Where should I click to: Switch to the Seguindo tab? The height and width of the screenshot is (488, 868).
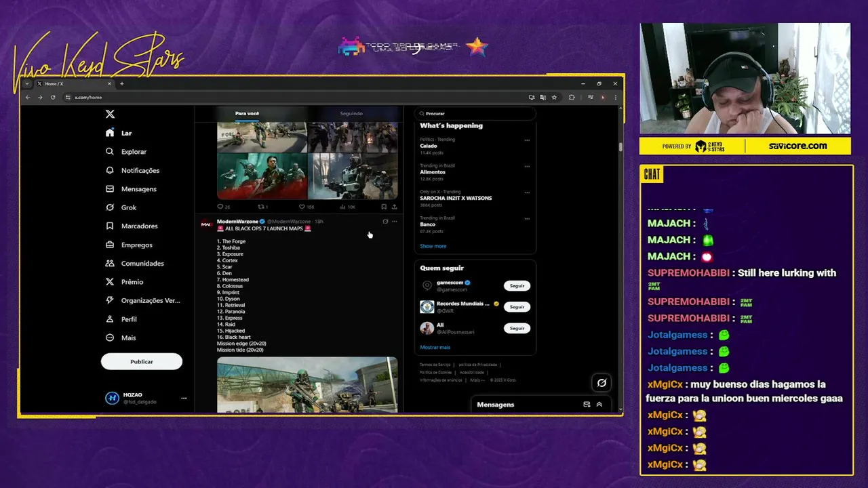[351, 113]
